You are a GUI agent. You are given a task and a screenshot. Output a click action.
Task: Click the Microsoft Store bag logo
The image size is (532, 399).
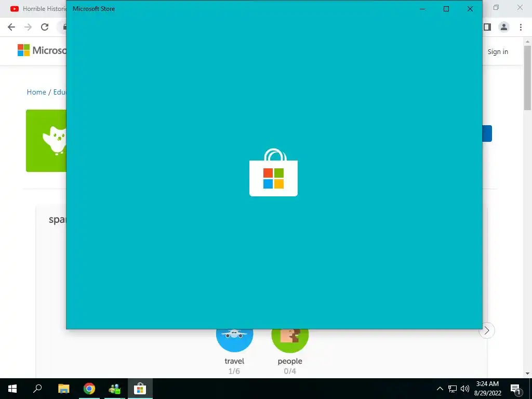click(273, 172)
